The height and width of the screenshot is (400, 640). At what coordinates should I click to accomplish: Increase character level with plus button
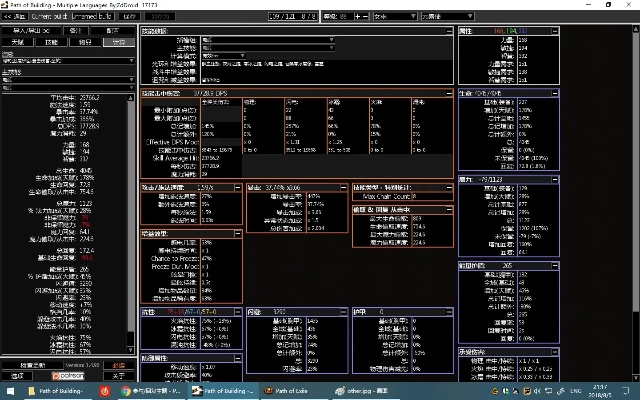[x=358, y=16]
